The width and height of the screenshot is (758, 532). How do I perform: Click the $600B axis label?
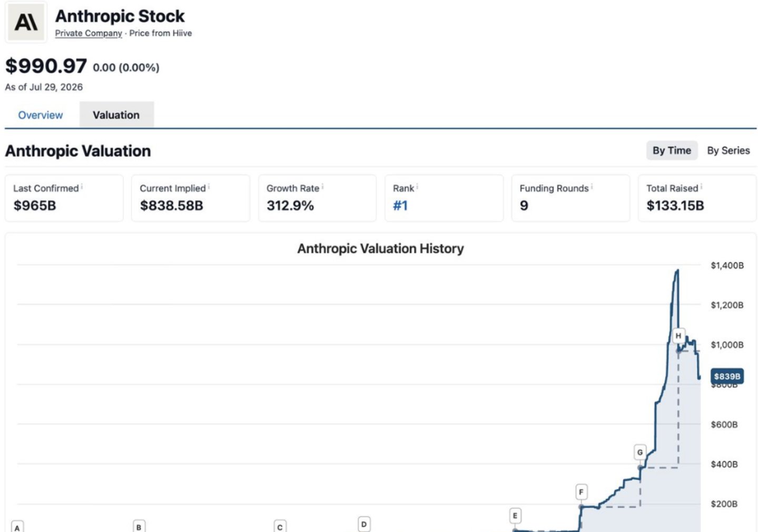click(724, 425)
